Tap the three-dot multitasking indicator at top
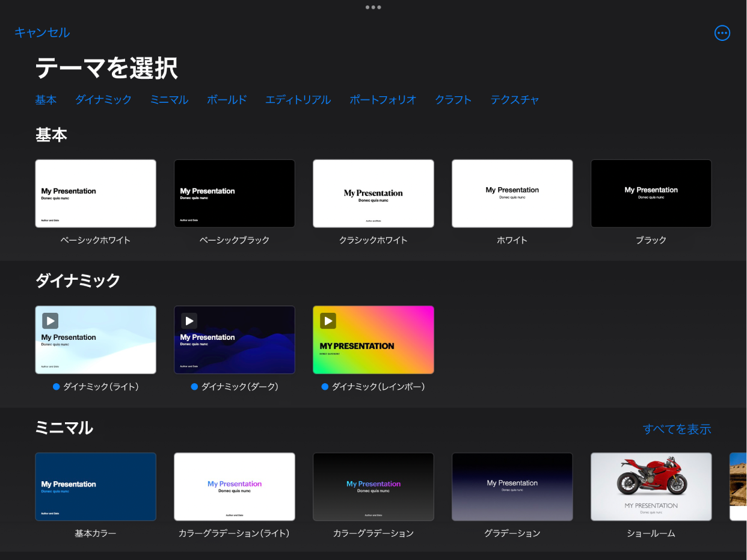Viewport: 747px width, 560px height. tap(373, 7)
